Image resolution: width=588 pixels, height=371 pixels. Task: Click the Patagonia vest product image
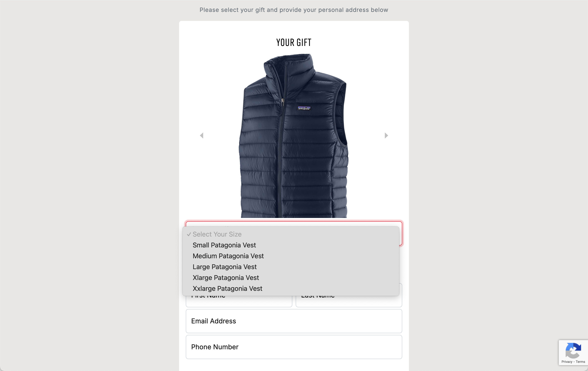click(x=294, y=136)
